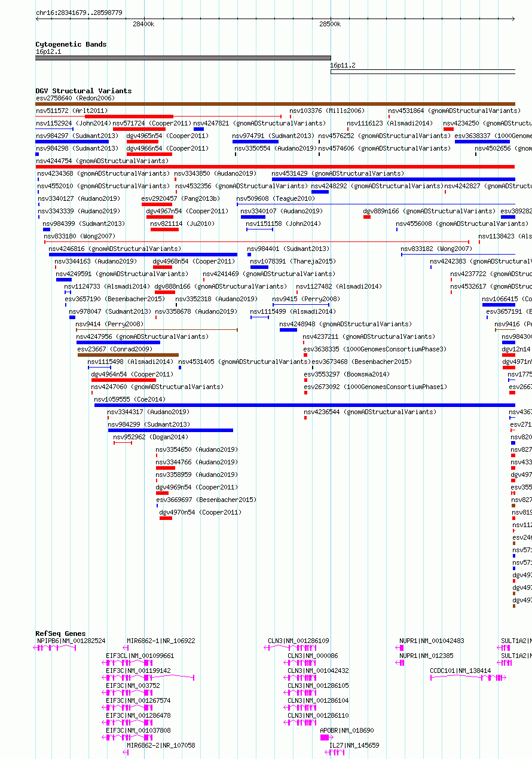This screenshot has height=759, width=532.
Task: Open EIF3C|NM_001037808 transcript label
Action: pos(138,730)
